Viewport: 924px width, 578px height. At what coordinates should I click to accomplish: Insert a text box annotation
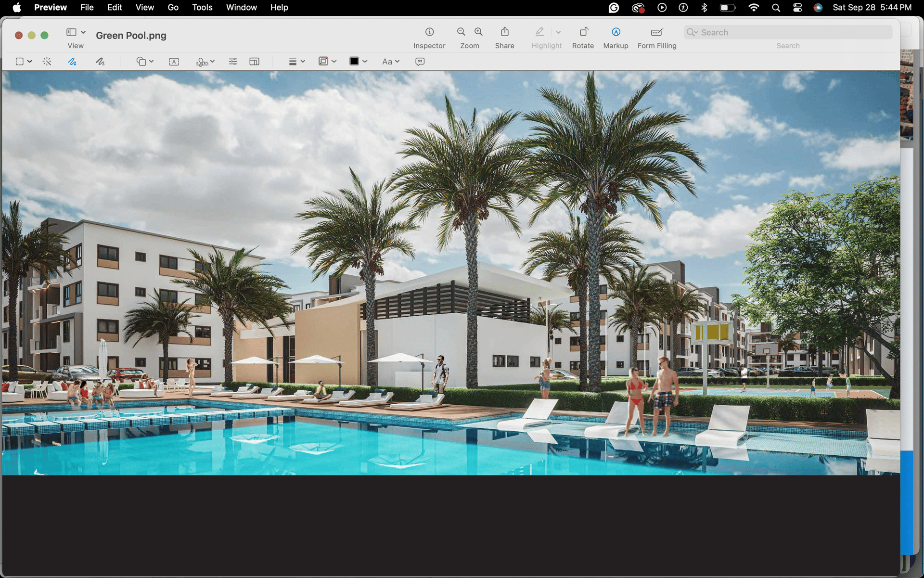pos(174,62)
